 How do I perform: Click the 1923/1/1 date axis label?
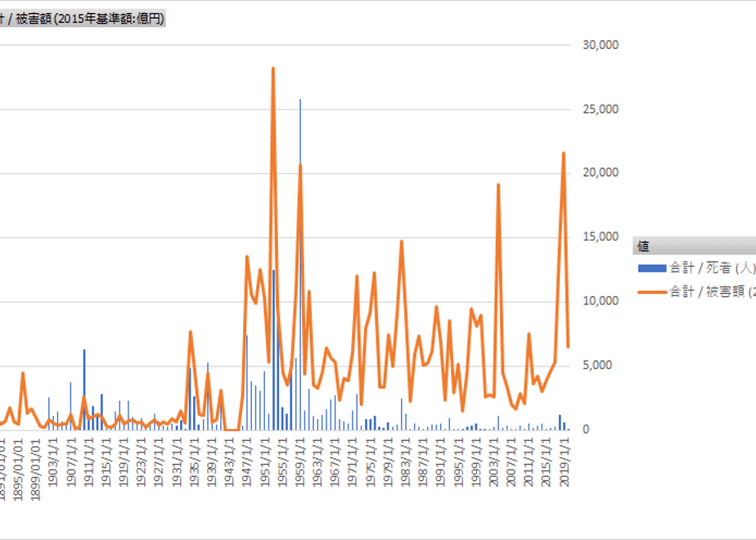click(x=142, y=462)
